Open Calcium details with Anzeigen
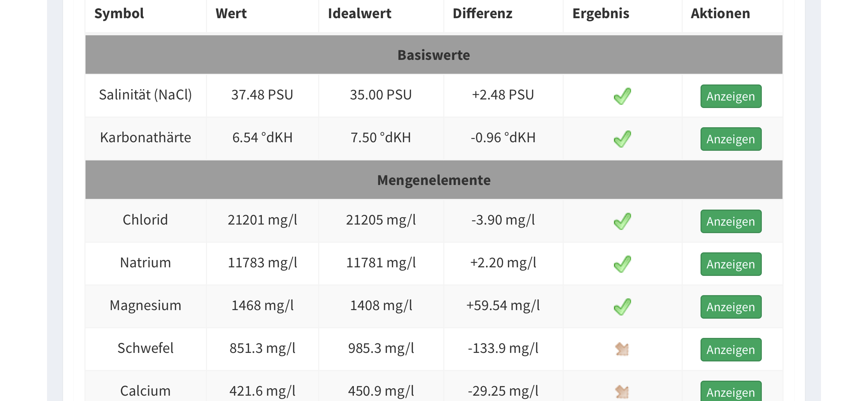This screenshot has width=868, height=401. pos(730,392)
